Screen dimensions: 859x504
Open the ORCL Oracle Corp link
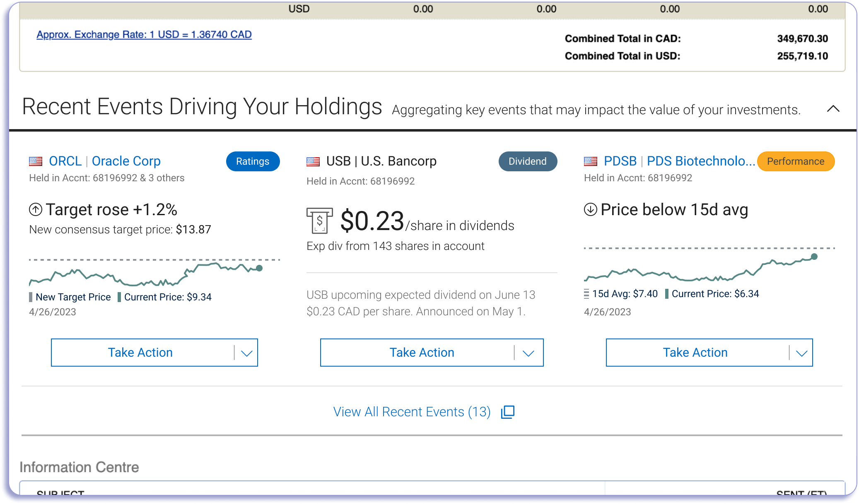point(105,161)
